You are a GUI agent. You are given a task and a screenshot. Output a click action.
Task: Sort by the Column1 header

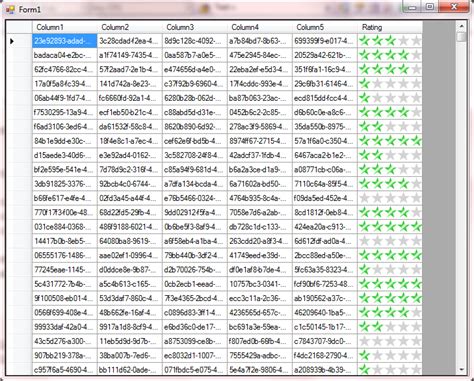point(65,27)
